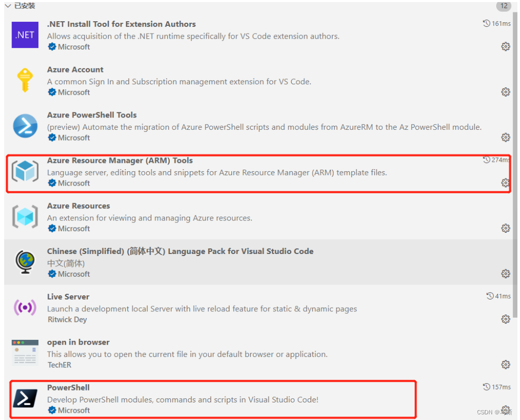Click the Azure PowerShell Tools blue icon
The height and width of the screenshot is (420, 520).
coord(25,126)
